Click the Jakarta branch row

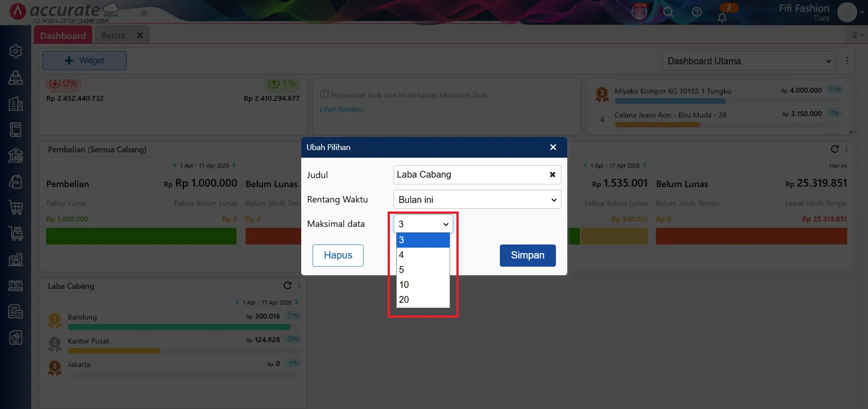[174, 367]
